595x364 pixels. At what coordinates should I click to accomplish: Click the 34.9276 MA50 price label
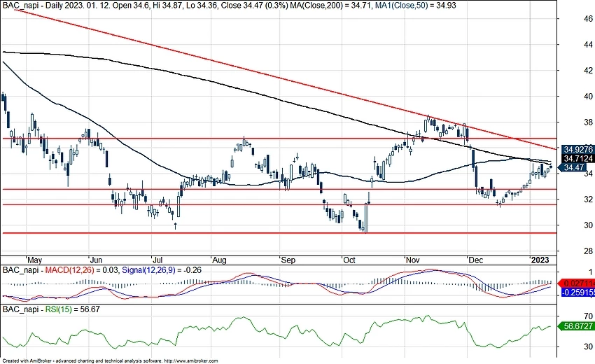click(577, 150)
